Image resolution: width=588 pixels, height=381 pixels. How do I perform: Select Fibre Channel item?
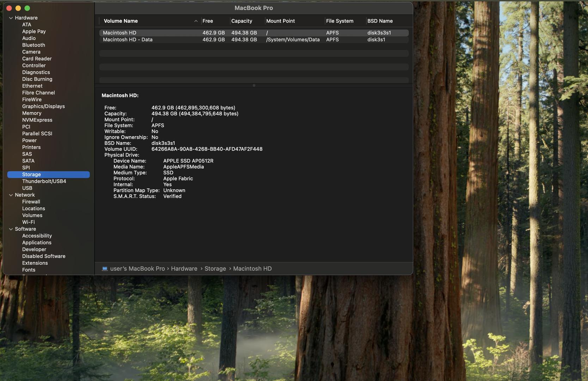[x=38, y=93]
